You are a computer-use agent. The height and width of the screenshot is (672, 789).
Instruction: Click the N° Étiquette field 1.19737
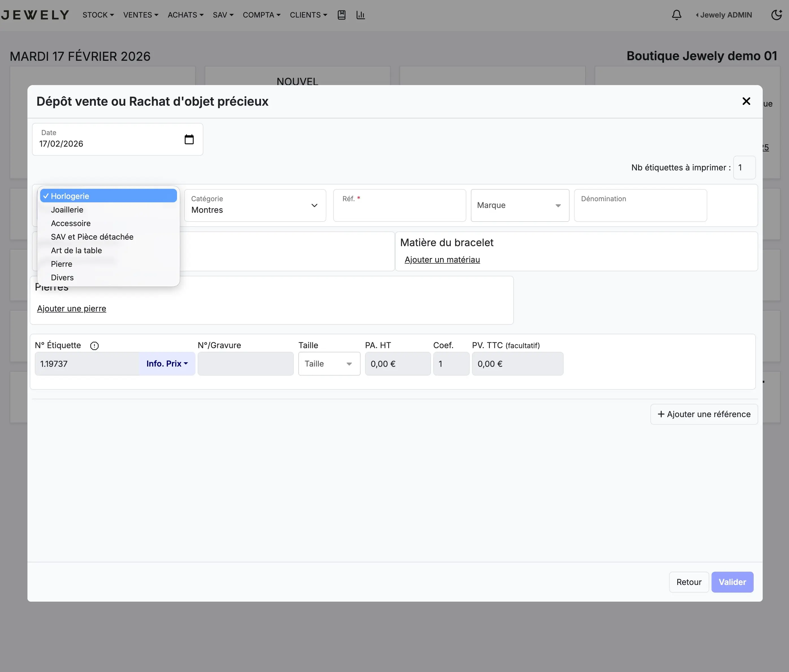click(87, 364)
